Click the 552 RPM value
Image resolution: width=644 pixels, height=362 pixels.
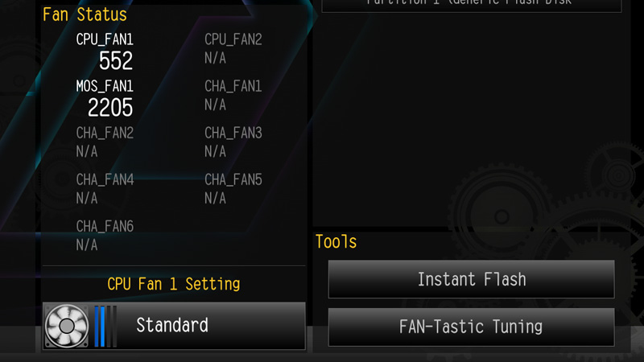click(116, 61)
